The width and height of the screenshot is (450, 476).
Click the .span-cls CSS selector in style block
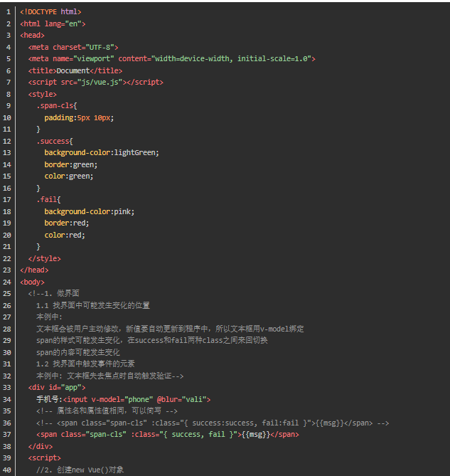pos(54,105)
